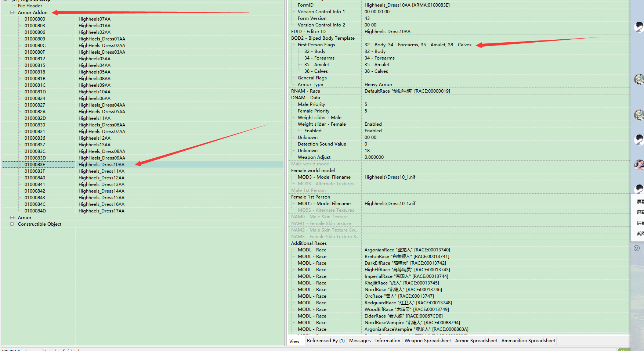
Task: Click the Detection Sound Value label
Action: (322, 144)
